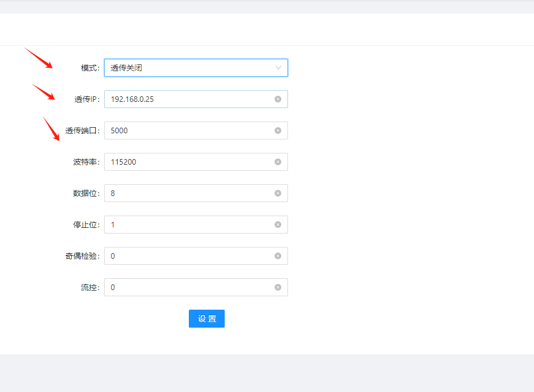Clear the 透传IP field with its clear icon
This screenshot has width=534, height=392.
coord(278,99)
